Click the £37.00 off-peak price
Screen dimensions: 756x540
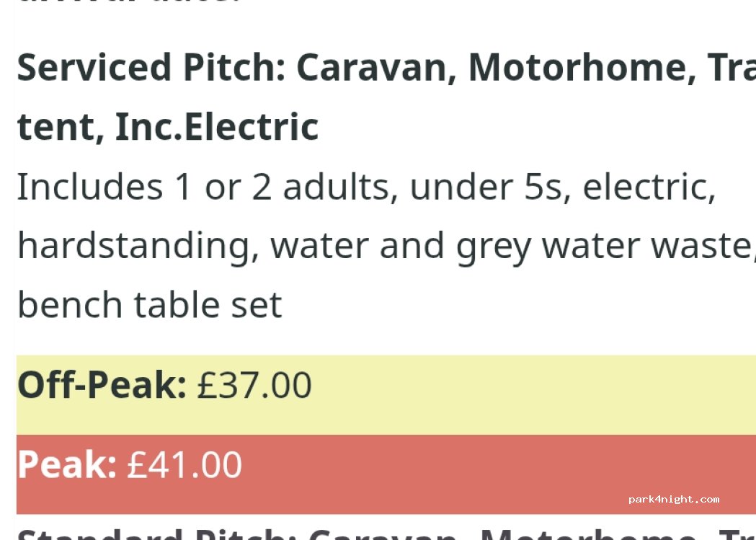[254, 385]
